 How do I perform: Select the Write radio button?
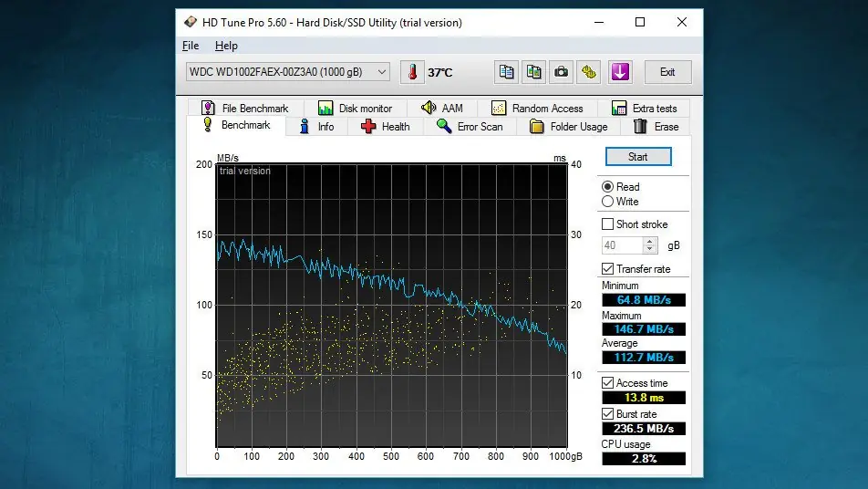[608, 202]
